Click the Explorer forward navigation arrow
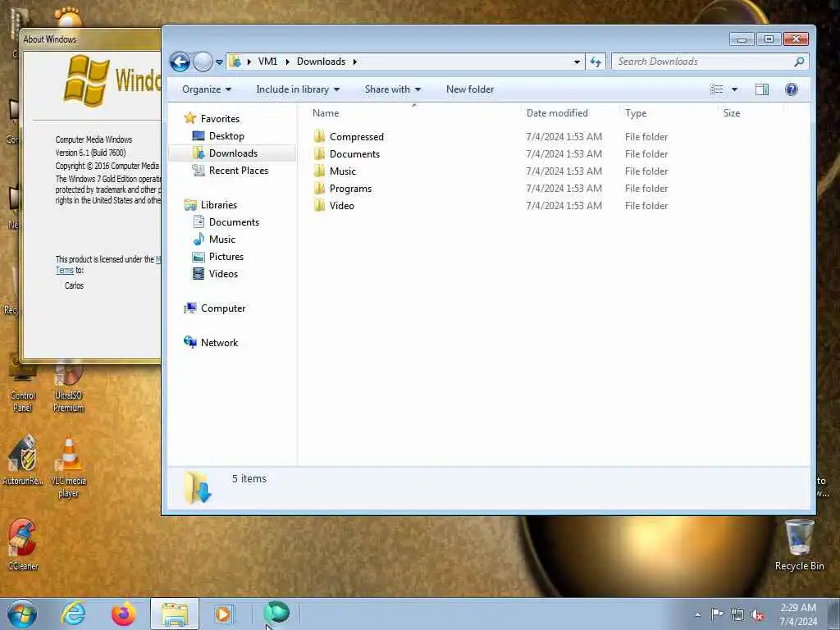The width and height of the screenshot is (840, 630). tap(203, 62)
